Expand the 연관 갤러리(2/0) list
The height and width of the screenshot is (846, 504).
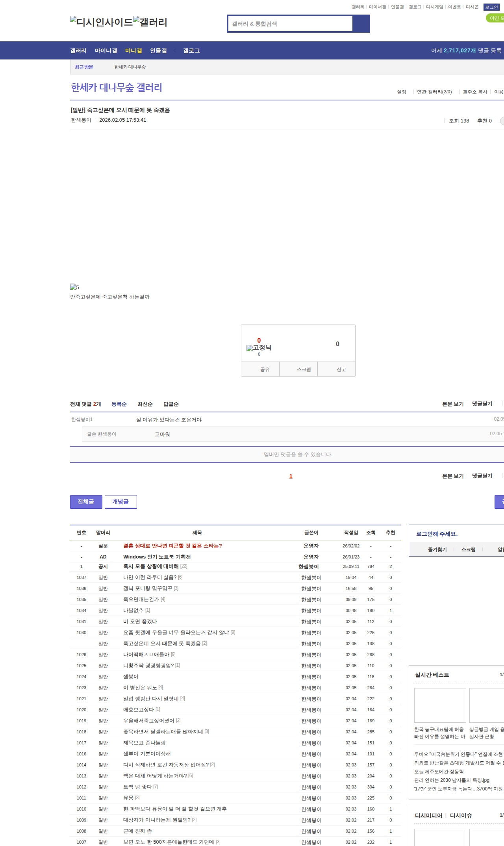pos(434,92)
